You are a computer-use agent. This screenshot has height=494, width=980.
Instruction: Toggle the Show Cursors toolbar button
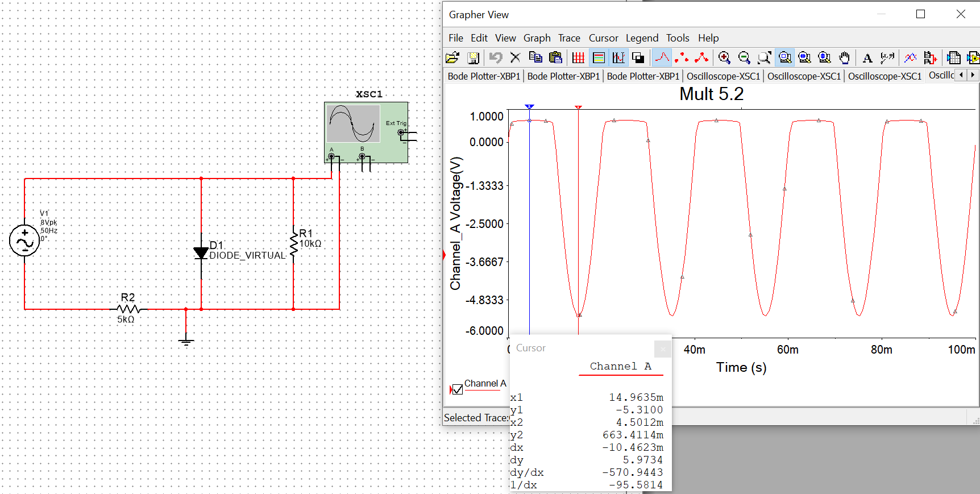[x=618, y=57]
